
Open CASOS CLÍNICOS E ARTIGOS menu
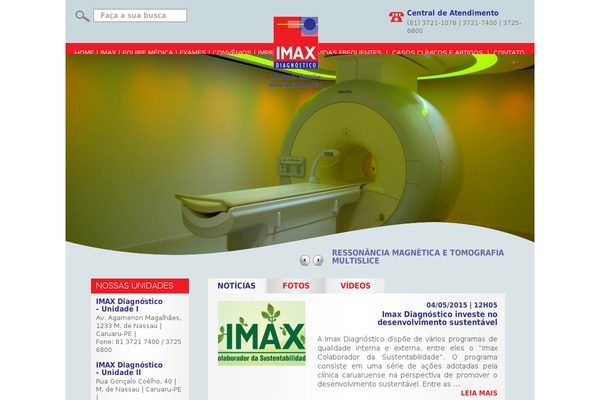pos(437,52)
